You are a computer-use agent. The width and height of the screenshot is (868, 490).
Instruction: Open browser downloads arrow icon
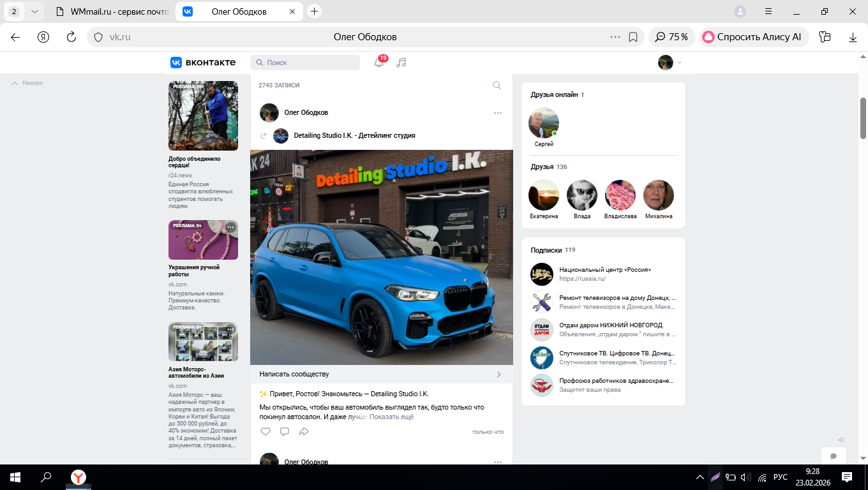pos(853,37)
